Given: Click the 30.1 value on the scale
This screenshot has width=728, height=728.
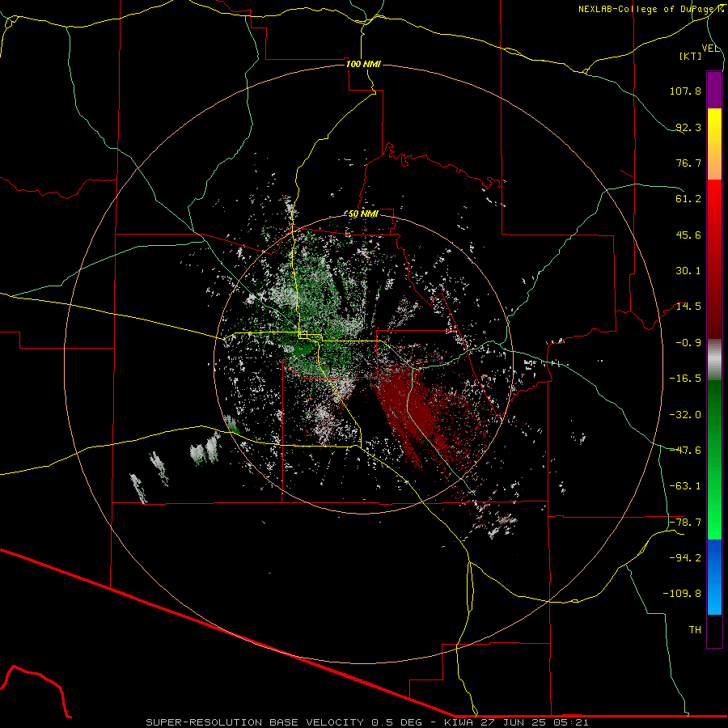Looking at the screenshot, I should click(688, 271).
